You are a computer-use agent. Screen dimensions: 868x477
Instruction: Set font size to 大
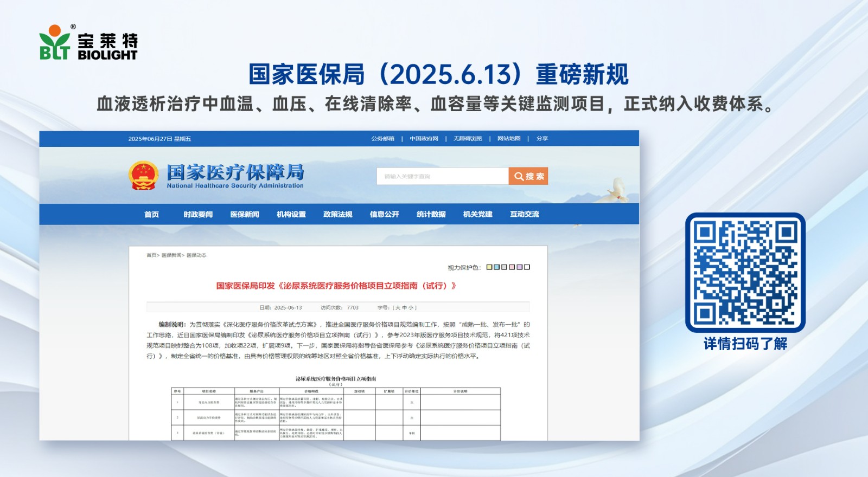tap(398, 308)
